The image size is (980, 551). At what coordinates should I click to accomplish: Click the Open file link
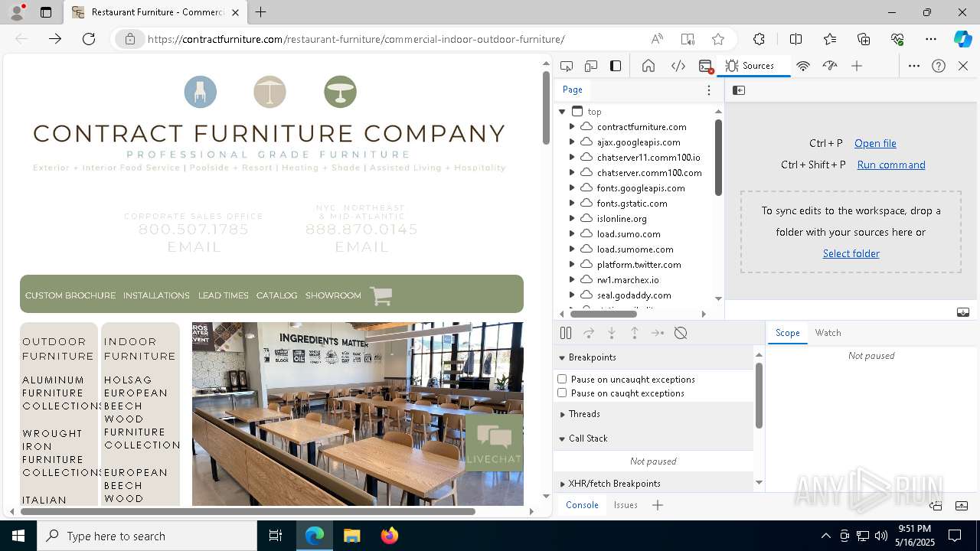[875, 143]
